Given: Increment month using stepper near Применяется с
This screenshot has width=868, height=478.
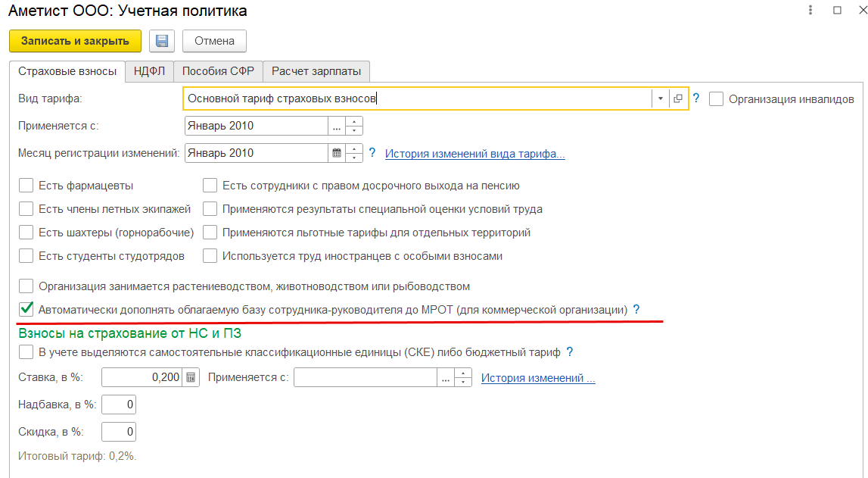Looking at the screenshot, I should (353, 122).
